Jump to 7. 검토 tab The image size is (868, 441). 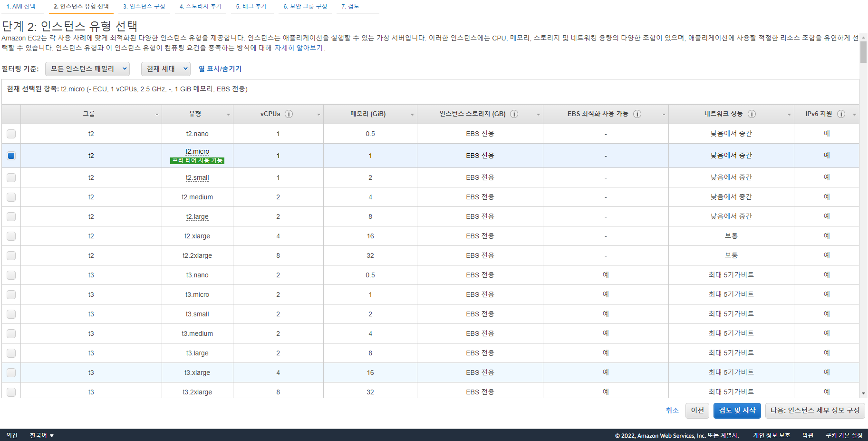click(x=350, y=7)
